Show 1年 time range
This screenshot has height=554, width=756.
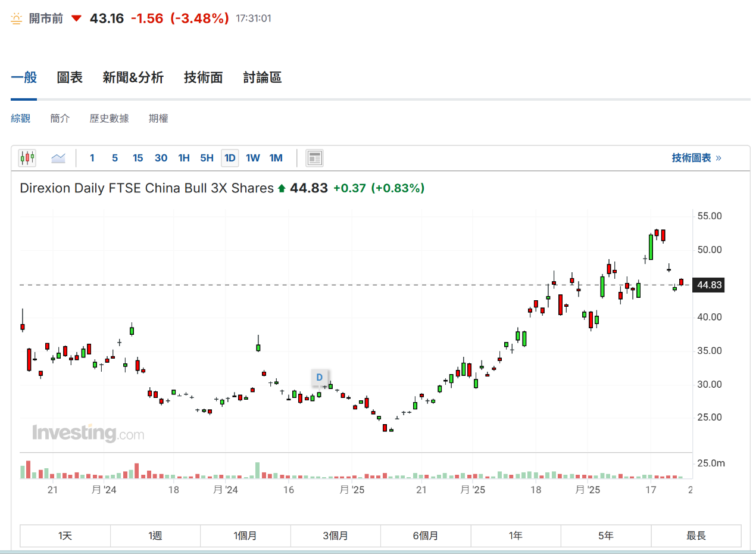click(x=516, y=536)
